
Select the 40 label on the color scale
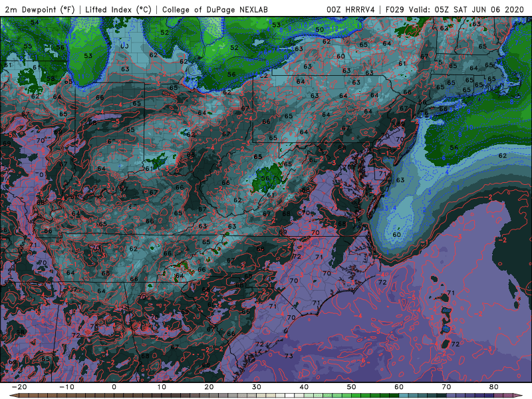pyautogui.click(x=304, y=387)
